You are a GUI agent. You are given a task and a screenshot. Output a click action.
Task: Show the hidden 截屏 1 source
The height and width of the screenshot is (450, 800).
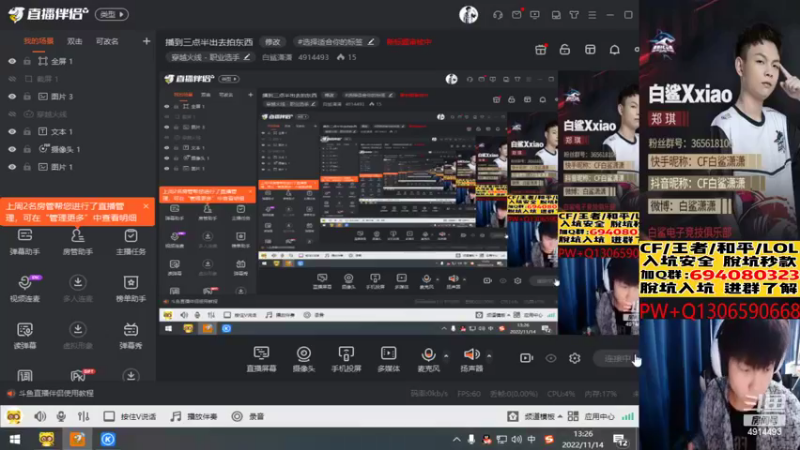pyautogui.click(x=12, y=79)
